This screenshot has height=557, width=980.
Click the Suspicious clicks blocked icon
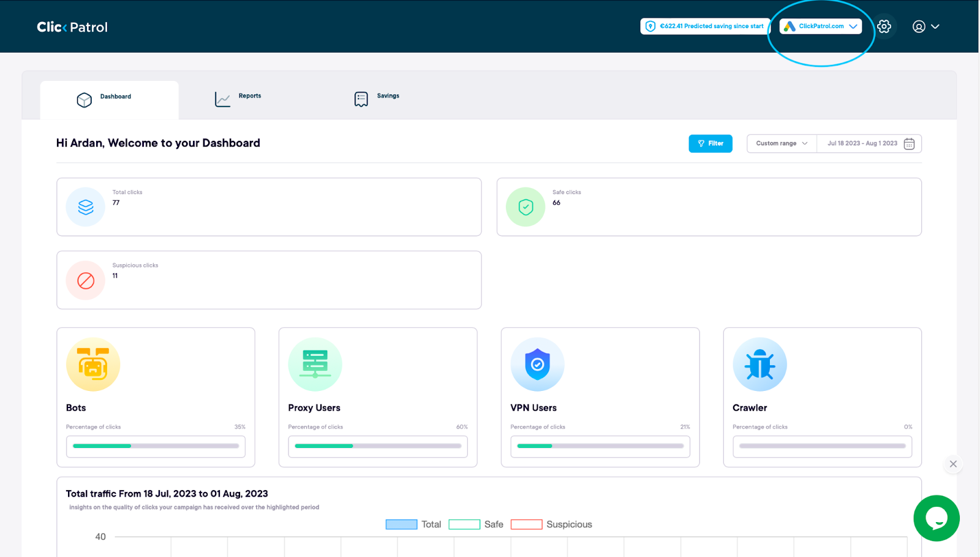86,281
